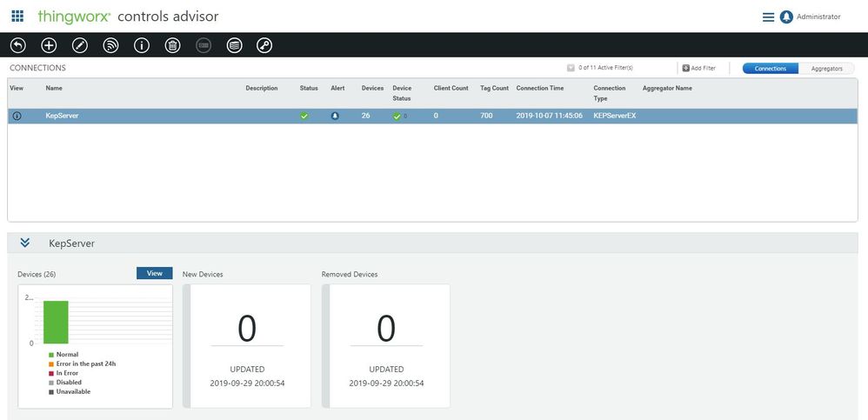Sort by the Connection Time column header
This screenshot has height=420, width=868.
pyautogui.click(x=540, y=88)
